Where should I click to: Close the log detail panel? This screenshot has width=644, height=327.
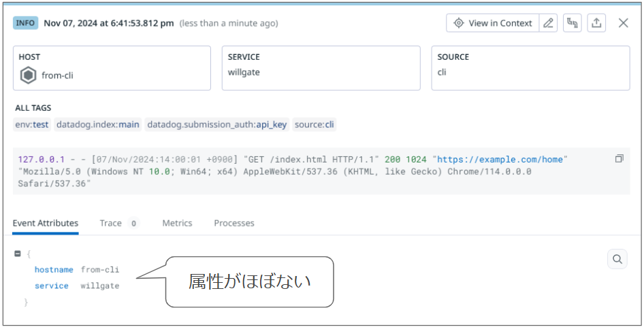coord(623,23)
